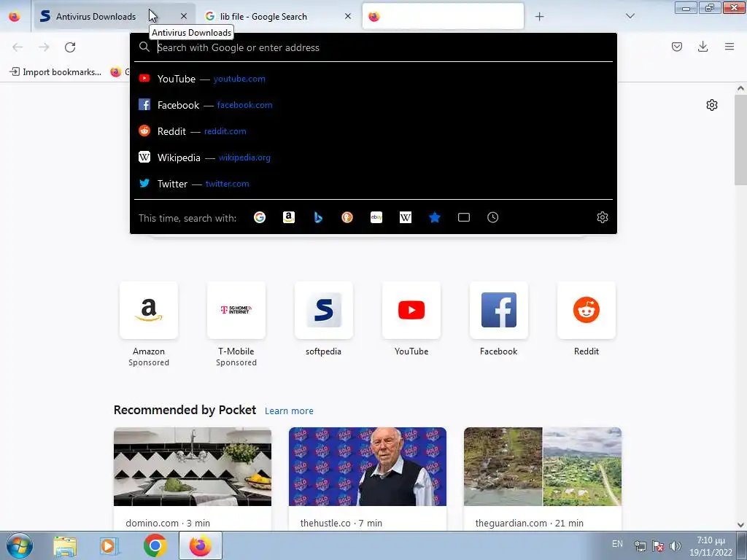Search in History clock icon

[493, 217]
